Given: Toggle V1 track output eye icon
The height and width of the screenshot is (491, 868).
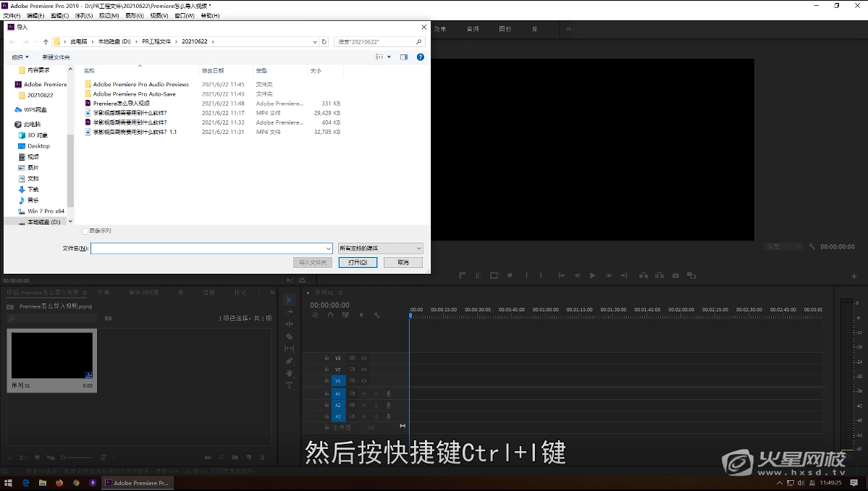Looking at the screenshot, I should click(x=364, y=381).
